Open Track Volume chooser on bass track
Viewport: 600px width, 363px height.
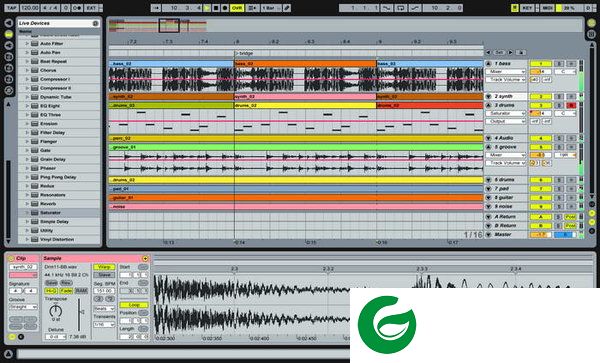pos(505,80)
